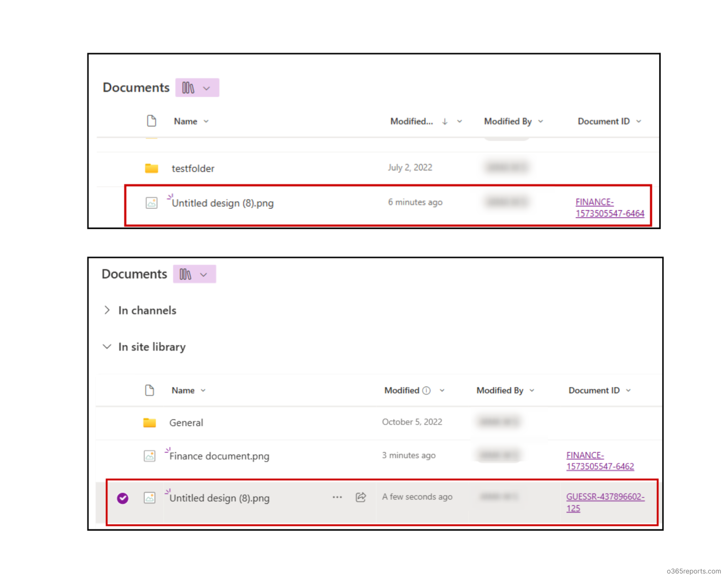Open document ID link GUESSR-437896602-125
This screenshot has width=728, height=582.
605,502
